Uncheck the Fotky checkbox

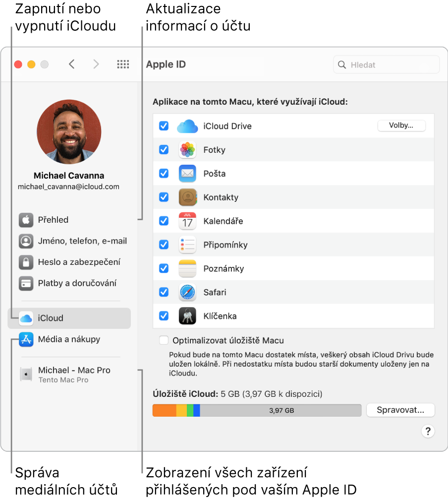tap(164, 150)
